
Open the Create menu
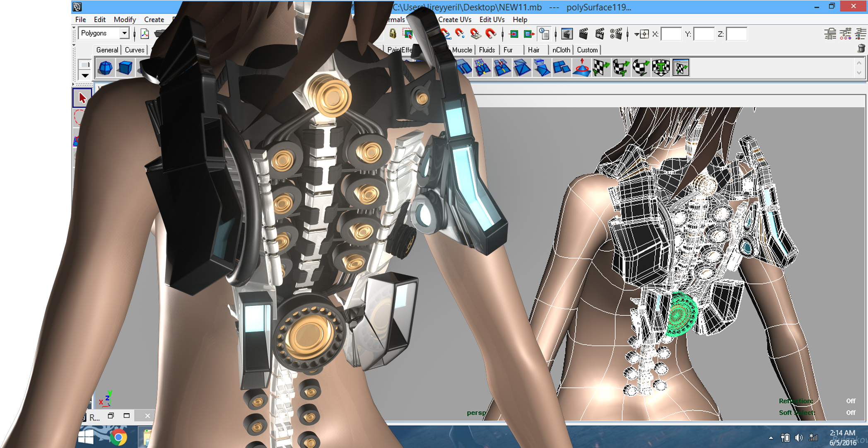(x=154, y=19)
